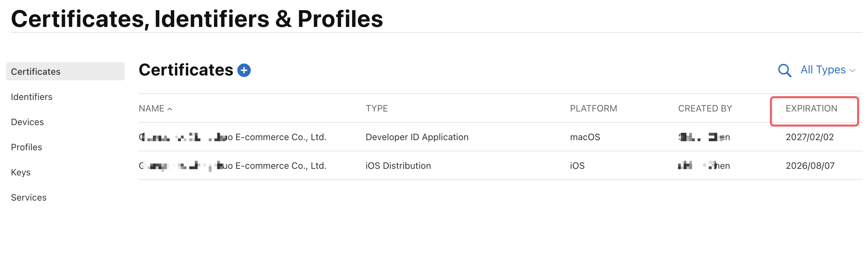Select Keys in the sidebar

click(21, 172)
